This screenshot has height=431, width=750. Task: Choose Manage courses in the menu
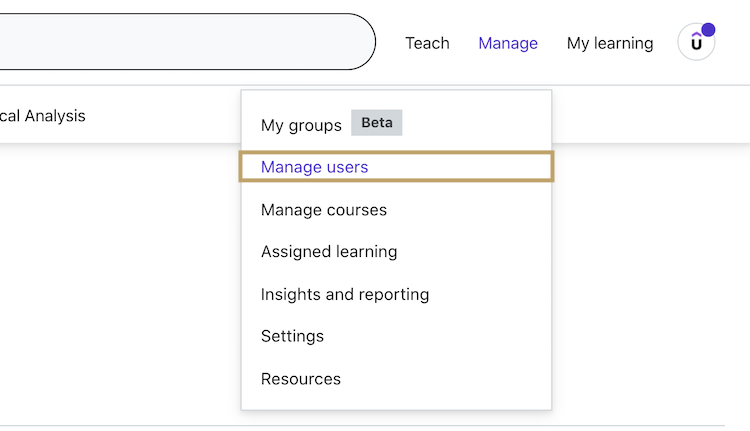324,210
